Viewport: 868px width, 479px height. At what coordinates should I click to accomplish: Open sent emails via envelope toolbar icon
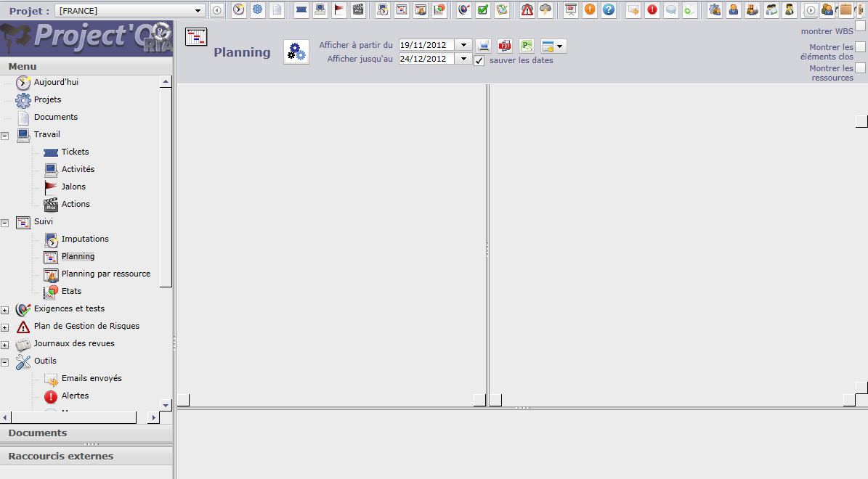tap(633, 9)
